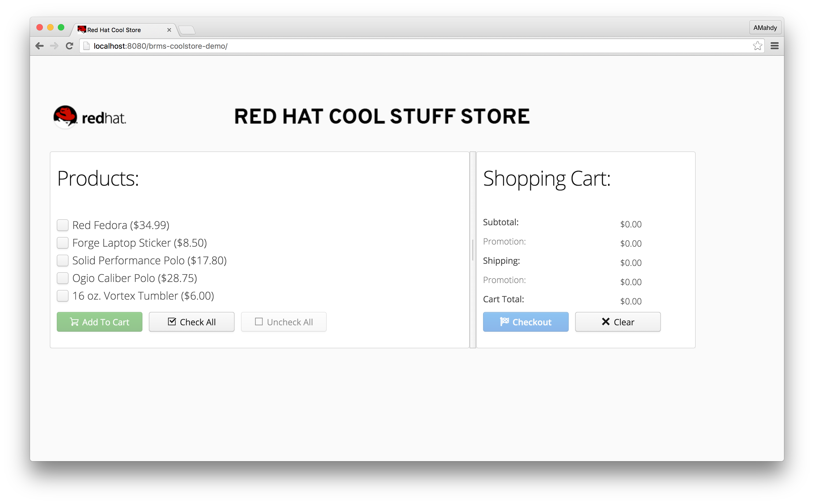The image size is (814, 504).
Task: Close the Red Hat Cool Store tab
Action: point(169,30)
